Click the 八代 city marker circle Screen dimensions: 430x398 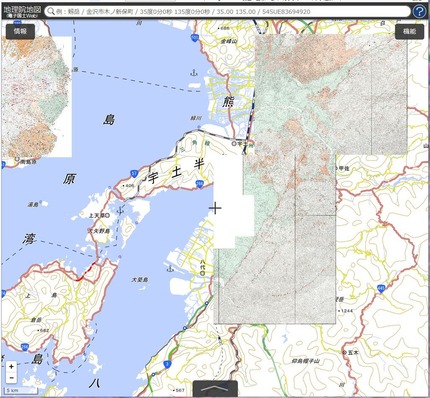202,273
